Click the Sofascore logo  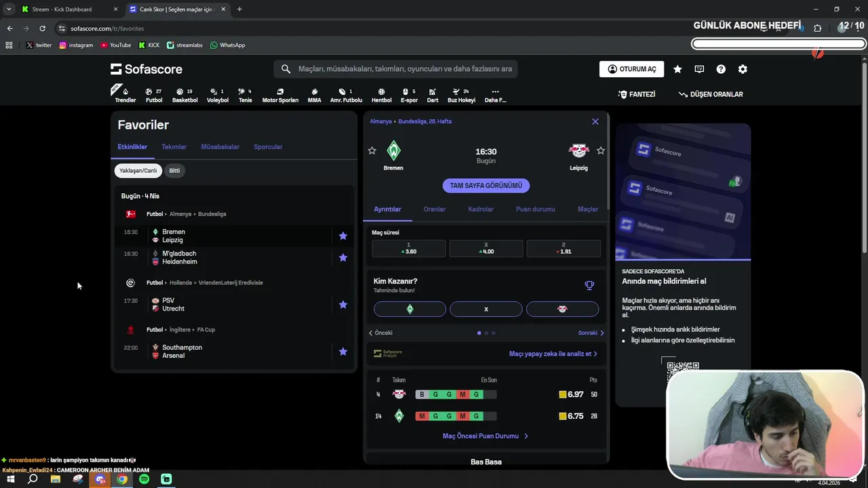coord(146,69)
